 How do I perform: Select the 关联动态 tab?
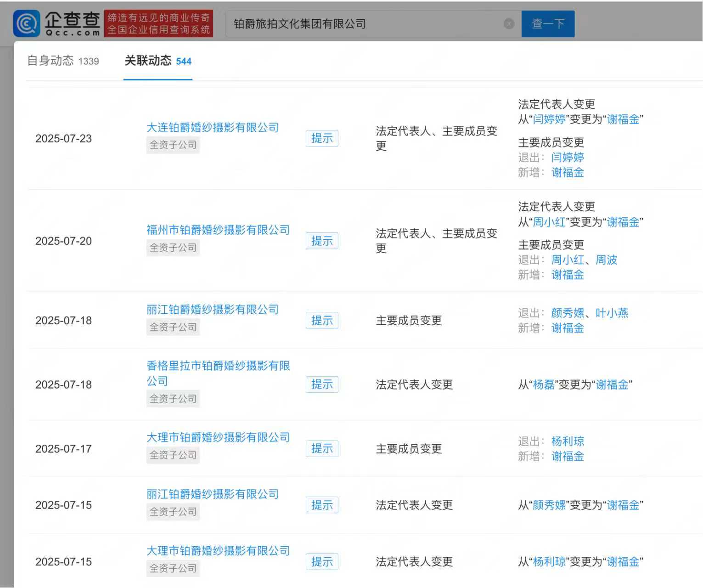pyautogui.click(x=157, y=61)
